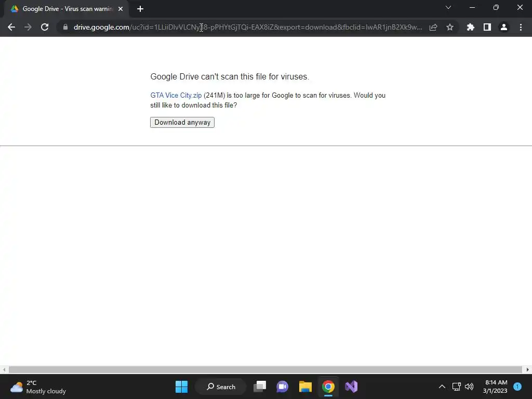This screenshot has width=532, height=399.
Task: Open Task View on taskbar
Action: pos(260,387)
